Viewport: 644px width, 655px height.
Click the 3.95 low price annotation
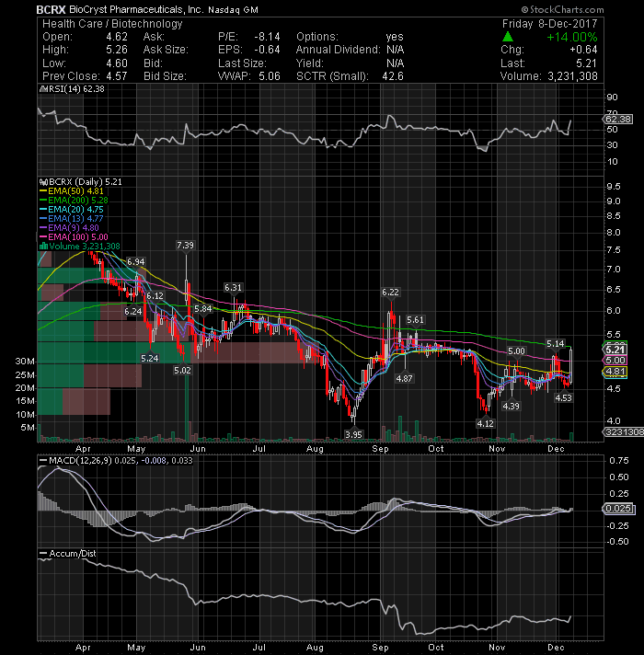point(354,434)
